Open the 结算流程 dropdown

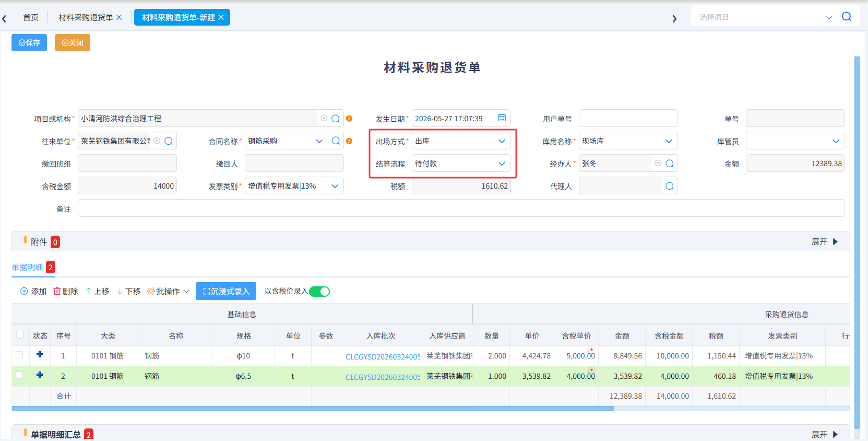tap(461, 164)
